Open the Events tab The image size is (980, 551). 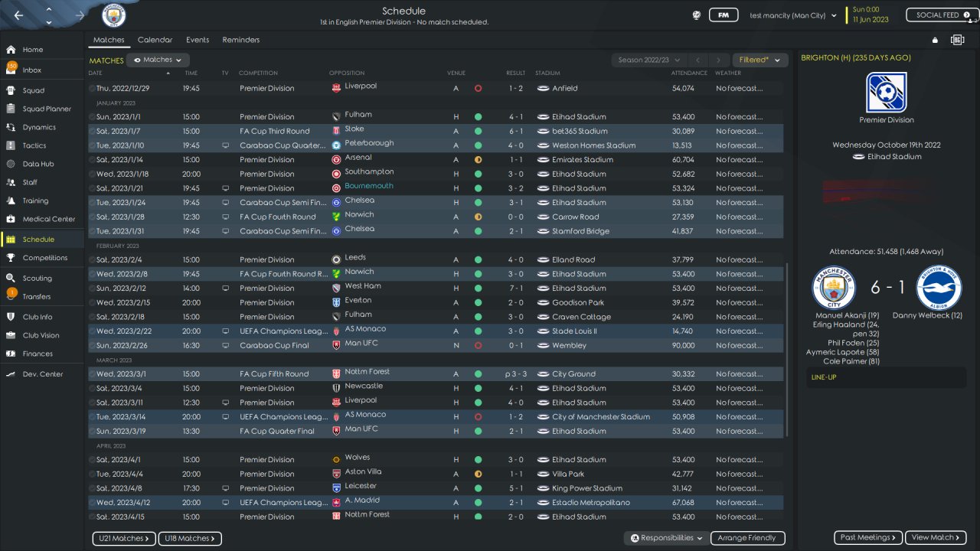[x=198, y=40]
